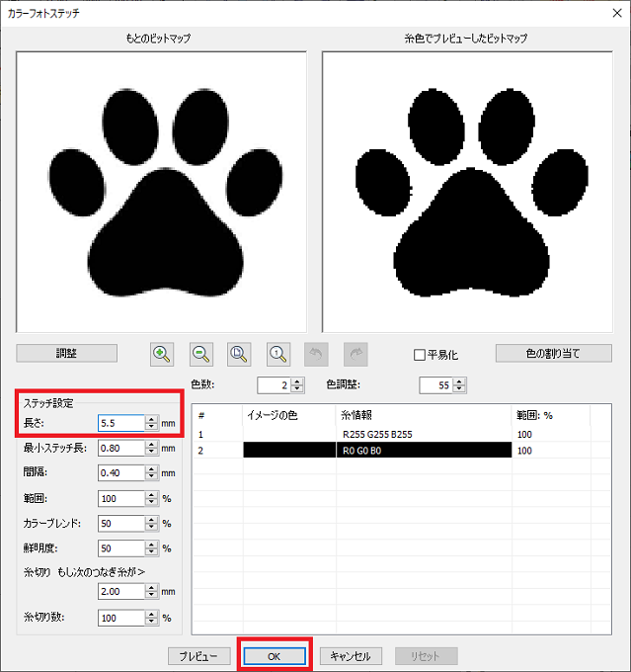Click the zoom in magnifier icon
The width and height of the screenshot is (631, 672).
click(x=162, y=354)
